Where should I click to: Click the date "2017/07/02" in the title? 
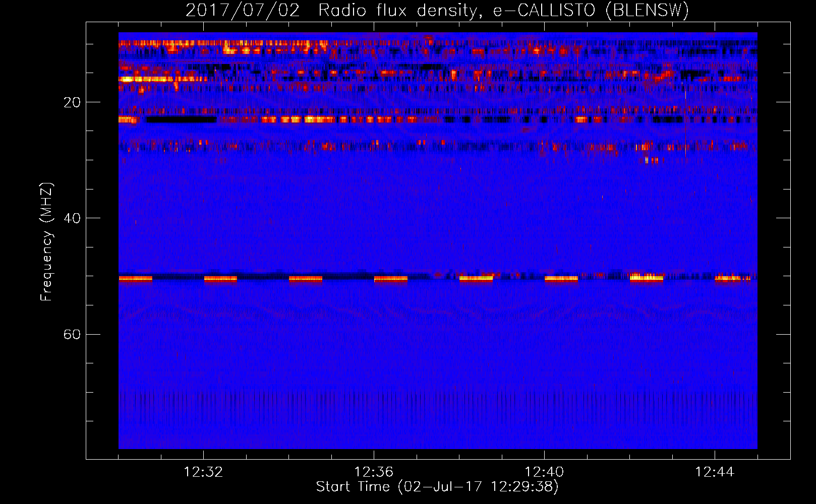coord(243,11)
